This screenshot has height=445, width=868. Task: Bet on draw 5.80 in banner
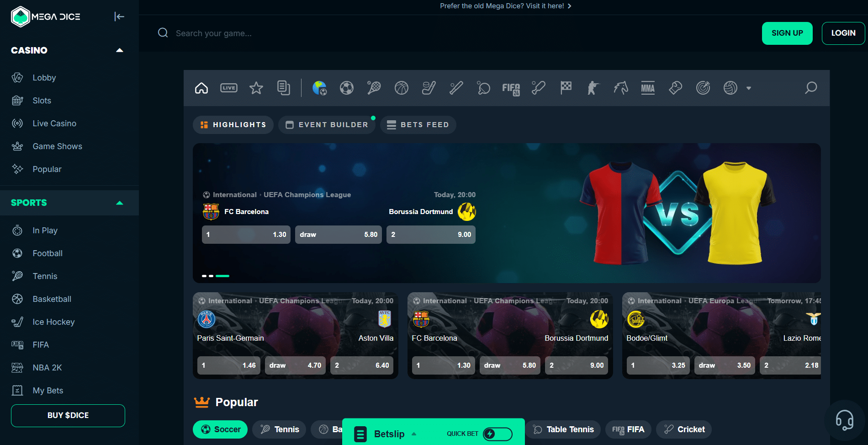(339, 235)
